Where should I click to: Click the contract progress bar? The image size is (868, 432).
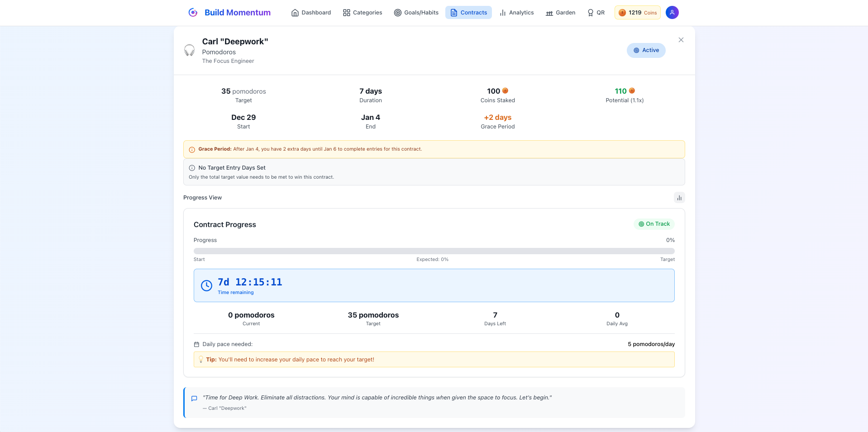tap(434, 251)
